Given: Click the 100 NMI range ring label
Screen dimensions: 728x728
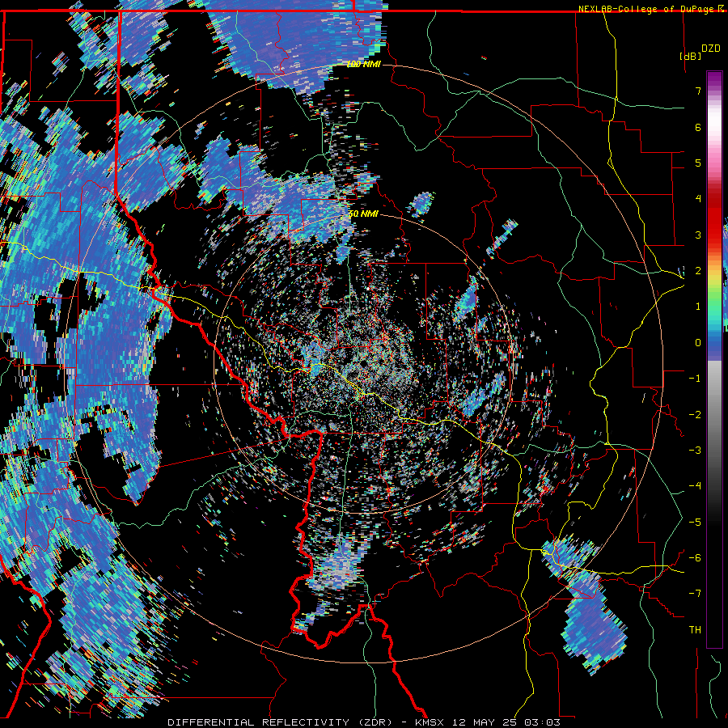Looking at the screenshot, I should [x=363, y=64].
